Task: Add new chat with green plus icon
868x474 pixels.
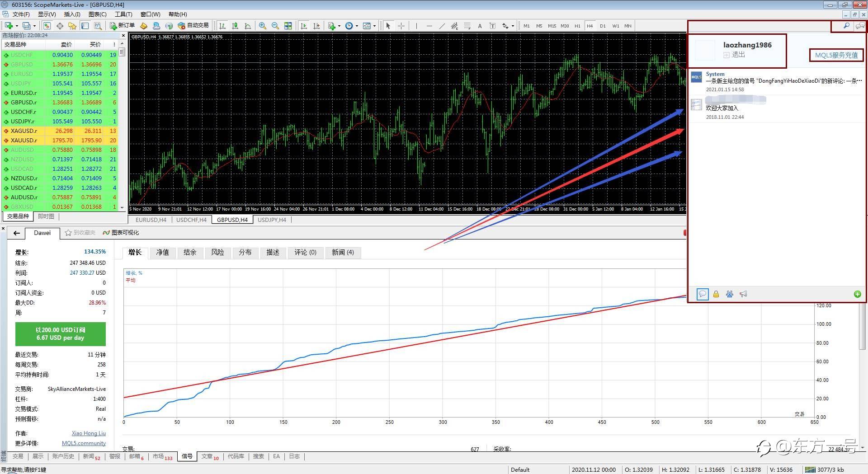Action: [x=857, y=294]
